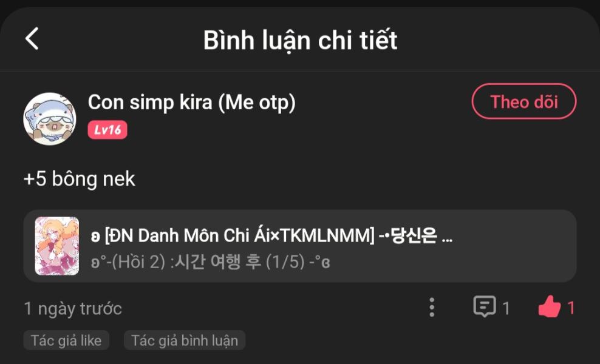Open Con simp kira (Me otp) profile name
The image size is (600, 364).
pos(192,103)
